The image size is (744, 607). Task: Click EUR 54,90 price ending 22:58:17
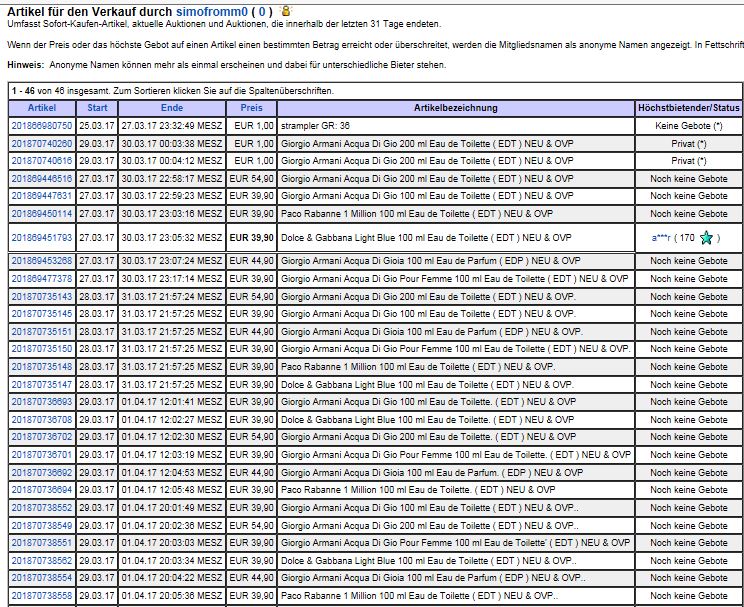coord(251,178)
